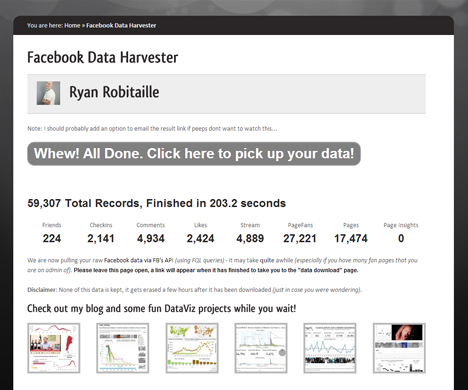Click the PageFans count 27,221
This screenshot has width=468, height=390.
[300, 238]
